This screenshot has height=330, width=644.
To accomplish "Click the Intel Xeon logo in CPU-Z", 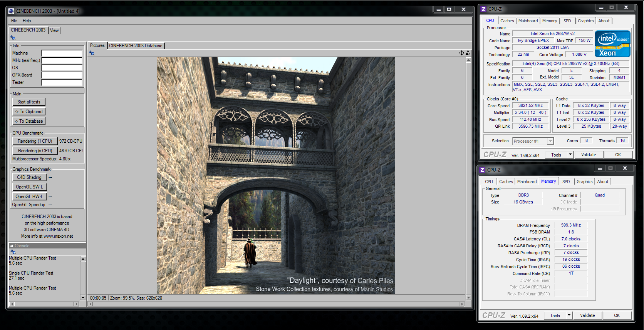I will (x=612, y=44).
